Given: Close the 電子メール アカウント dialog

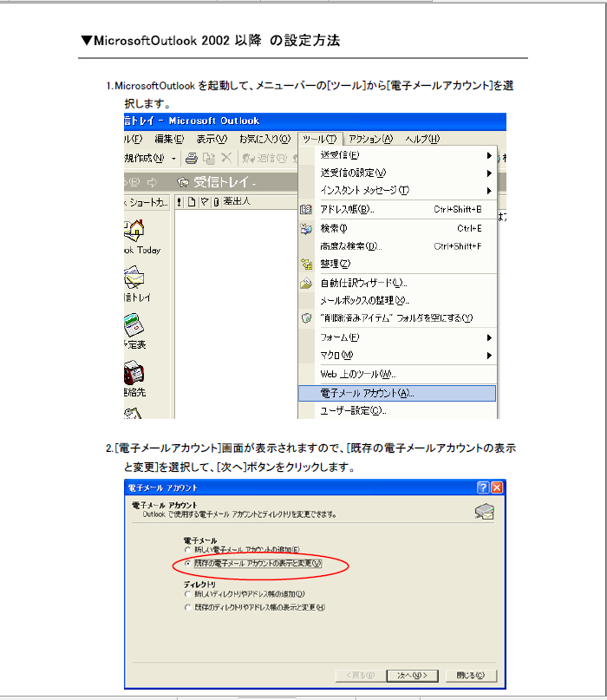Looking at the screenshot, I should (497, 487).
